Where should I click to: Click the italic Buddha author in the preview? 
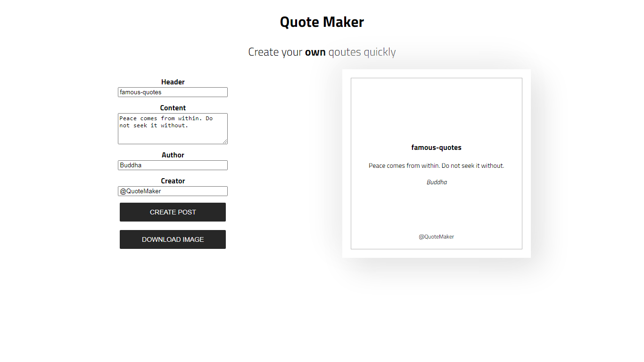click(x=437, y=182)
